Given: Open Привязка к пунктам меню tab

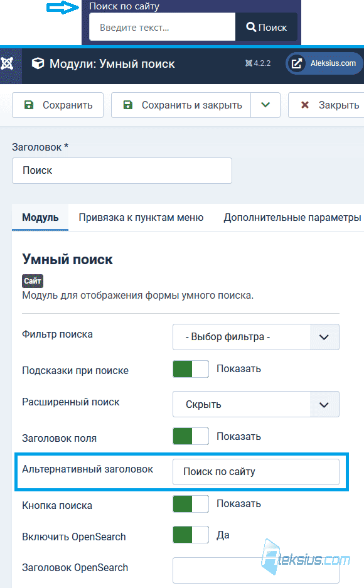Looking at the screenshot, I should click(141, 218).
